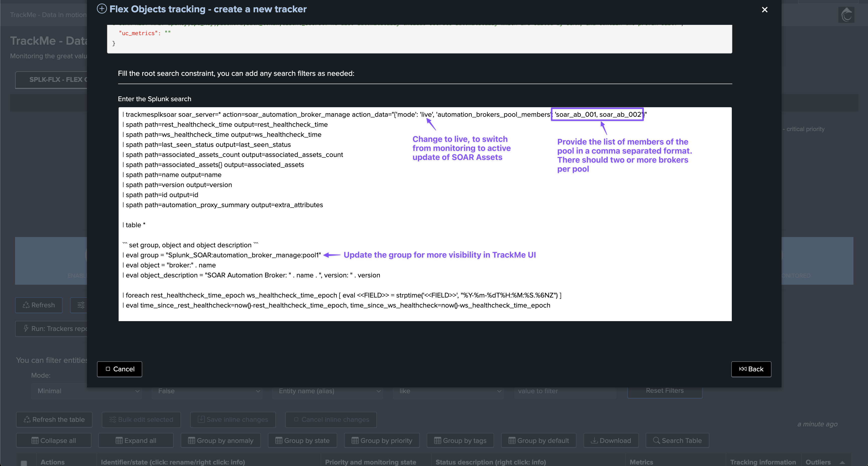Click the Cancel button in dialog
The height and width of the screenshot is (466, 868).
point(120,369)
